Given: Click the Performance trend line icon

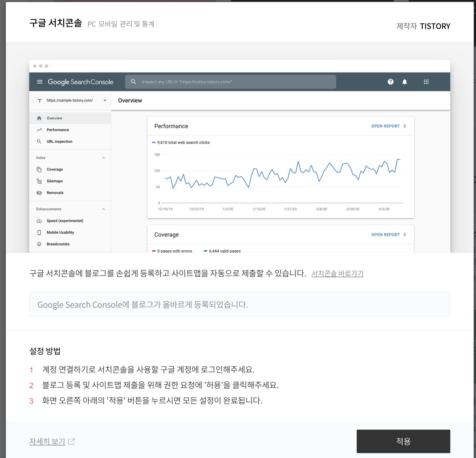Looking at the screenshot, I should 39,130.
